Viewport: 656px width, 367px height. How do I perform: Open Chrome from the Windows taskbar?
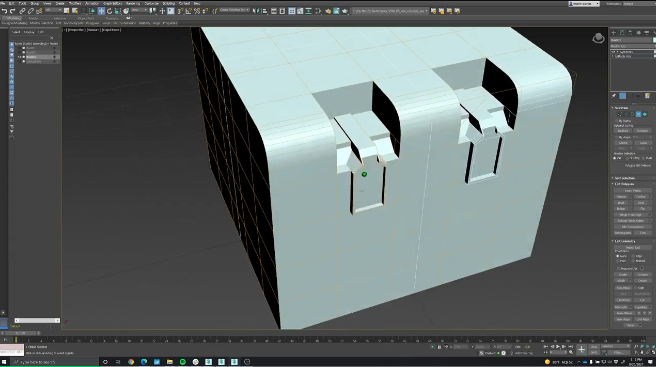131,362
